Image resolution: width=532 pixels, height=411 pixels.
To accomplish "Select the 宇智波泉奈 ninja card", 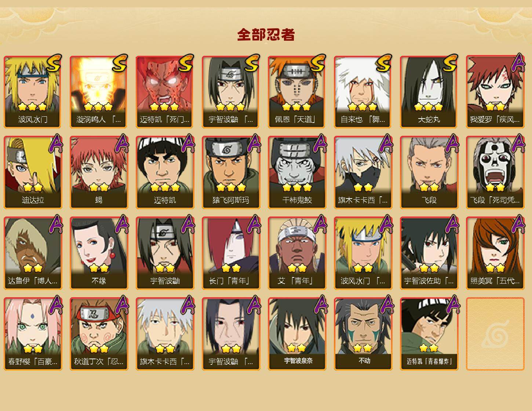I will (x=297, y=334).
